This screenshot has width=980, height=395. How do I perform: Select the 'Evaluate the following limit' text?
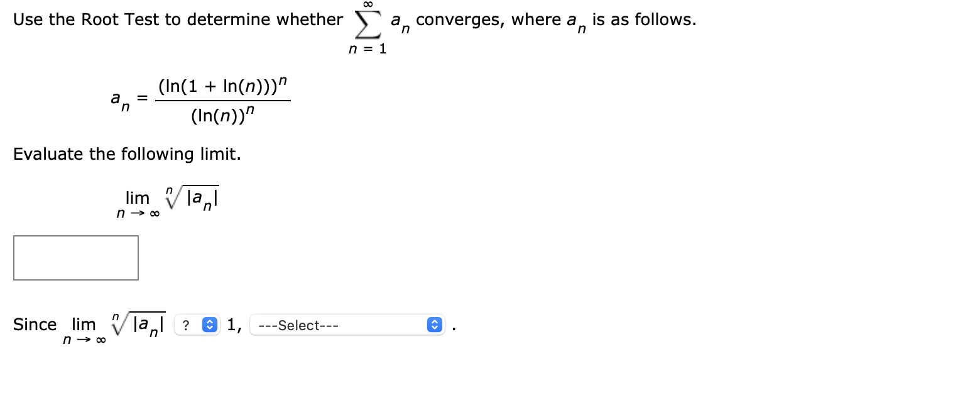click(126, 154)
